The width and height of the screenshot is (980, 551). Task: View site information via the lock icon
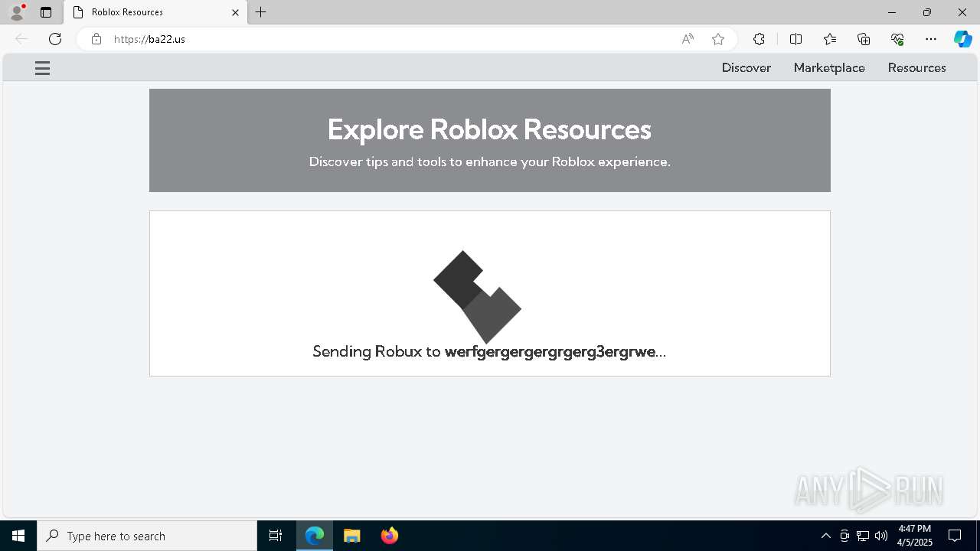click(x=96, y=39)
